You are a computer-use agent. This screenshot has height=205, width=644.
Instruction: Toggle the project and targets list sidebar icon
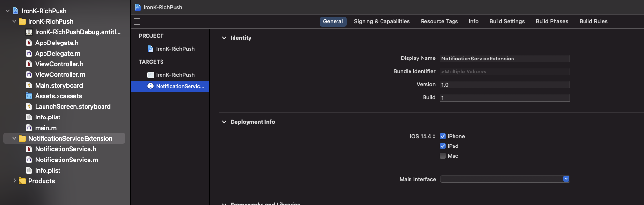[137, 21]
